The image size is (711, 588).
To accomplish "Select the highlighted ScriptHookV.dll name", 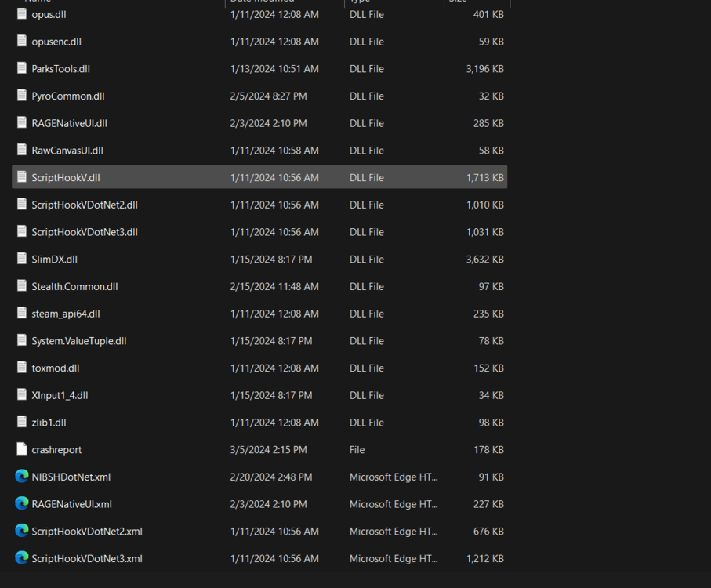I will click(x=66, y=178).
